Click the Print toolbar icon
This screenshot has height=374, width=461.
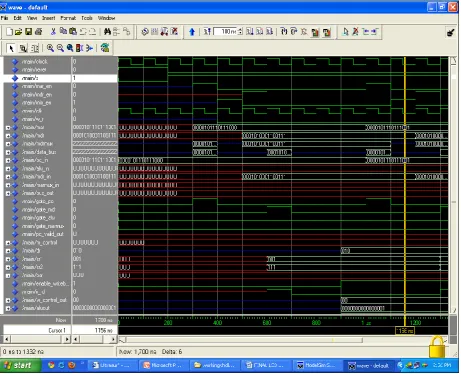39,32
